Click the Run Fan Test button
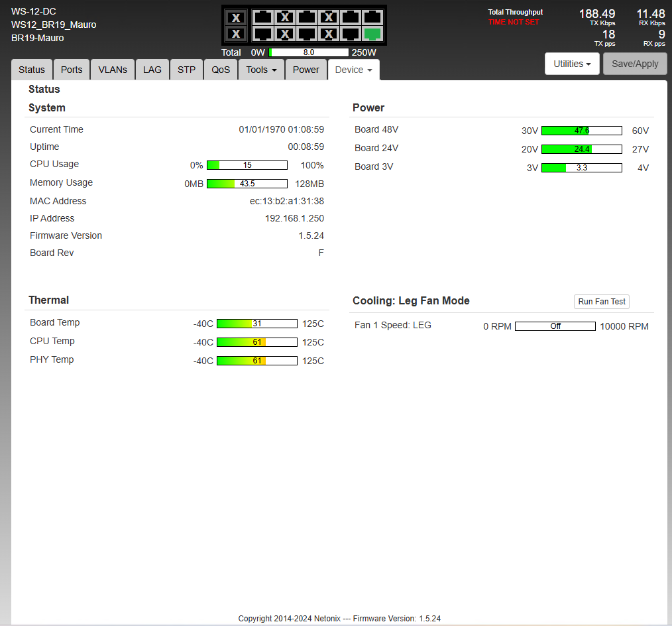The height and width of the screenshot is (626, 672). coord(602,302)
